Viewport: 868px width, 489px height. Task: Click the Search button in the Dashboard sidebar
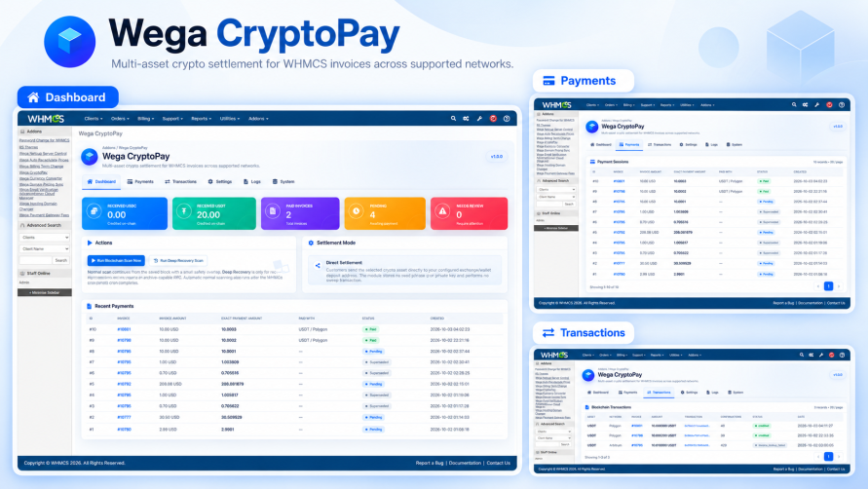click(61, 260)
